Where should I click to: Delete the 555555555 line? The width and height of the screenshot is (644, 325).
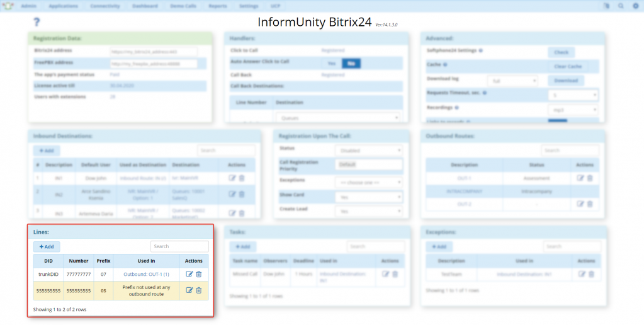point(199,290)
